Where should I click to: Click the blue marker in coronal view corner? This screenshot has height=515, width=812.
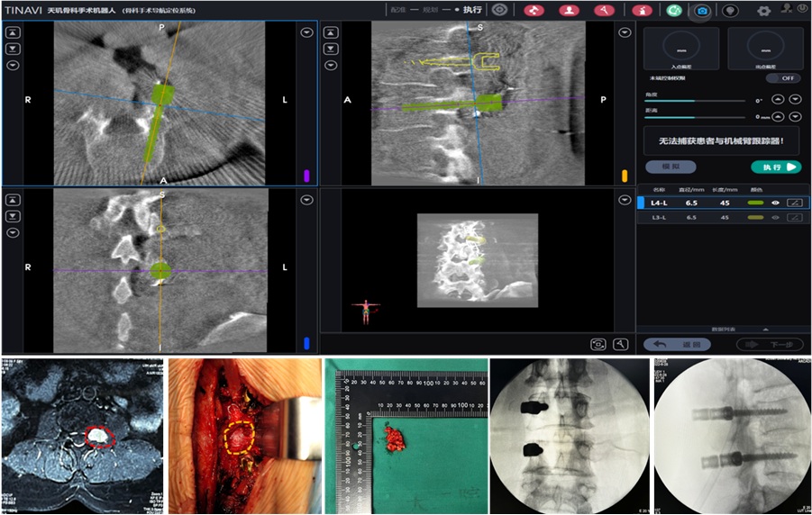point(306,343)
